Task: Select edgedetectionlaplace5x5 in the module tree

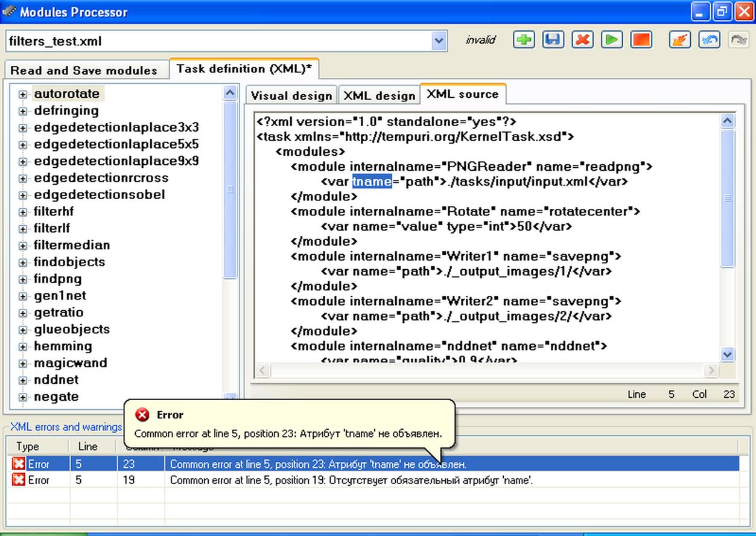Action: [x=116, y=144]
